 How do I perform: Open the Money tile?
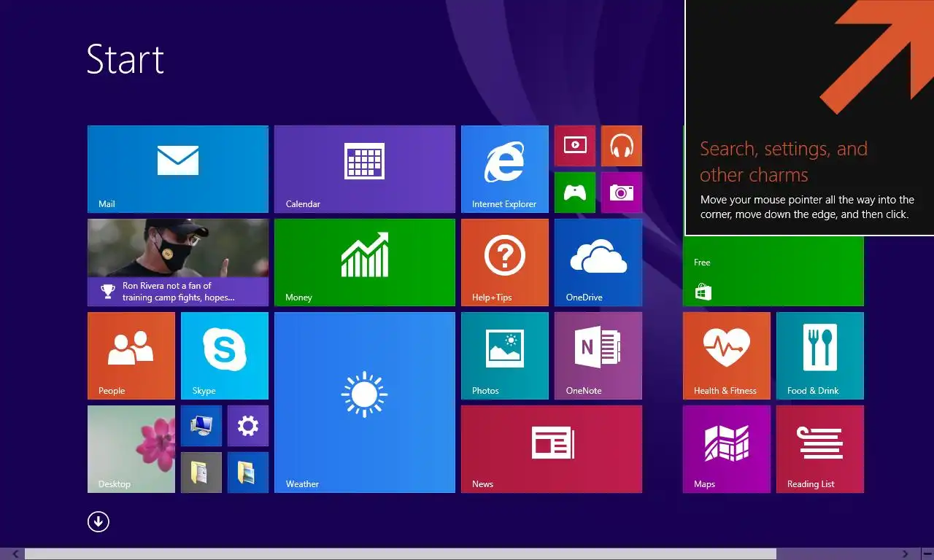pyautogui.click(x=365, y=262)
